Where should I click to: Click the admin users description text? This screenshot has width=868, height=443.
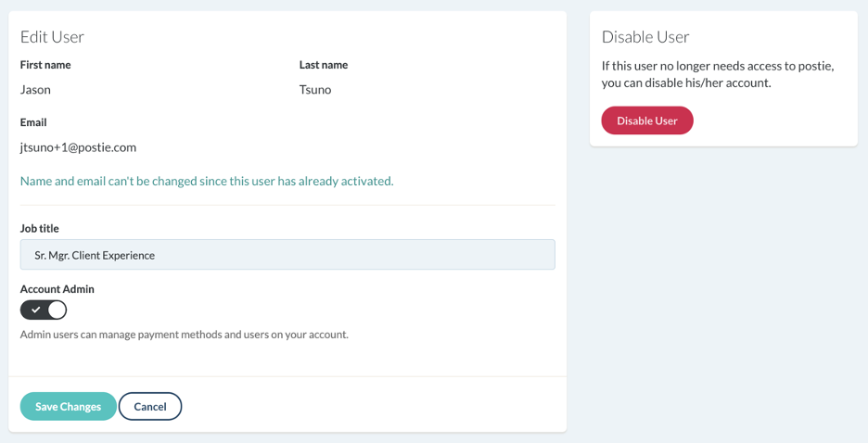185,334
